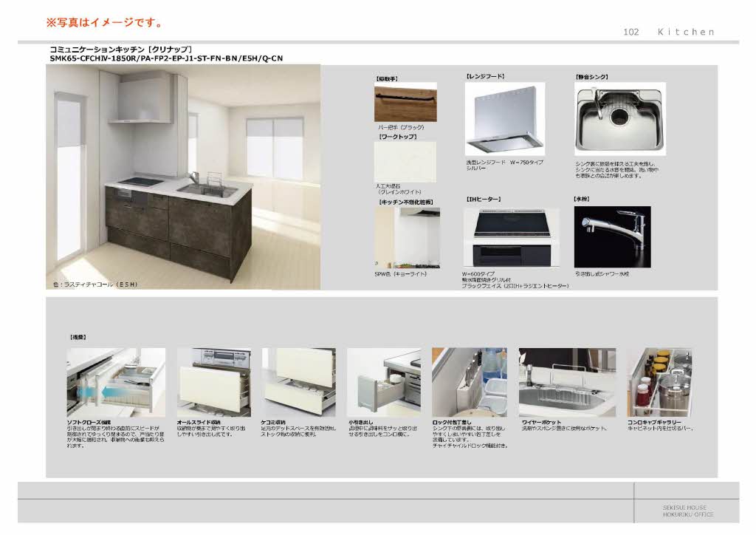Pick the grain white worktop swatch

coord(405,162)
